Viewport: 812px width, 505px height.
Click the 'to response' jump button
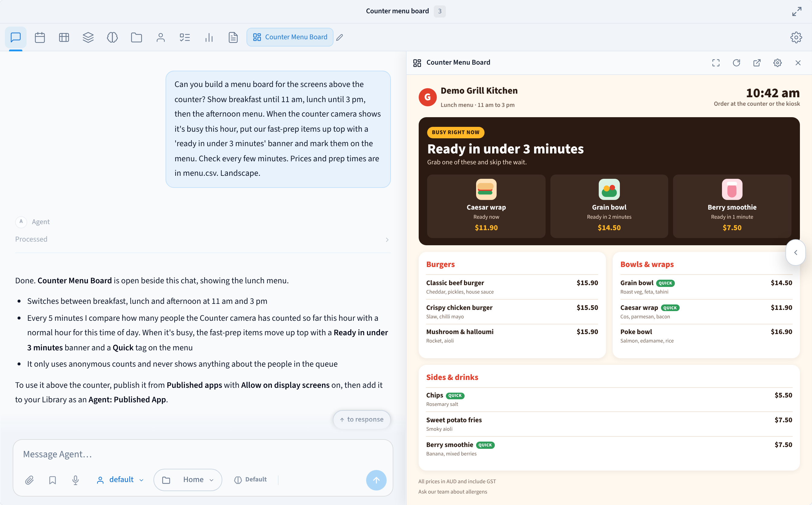point(362,420)
